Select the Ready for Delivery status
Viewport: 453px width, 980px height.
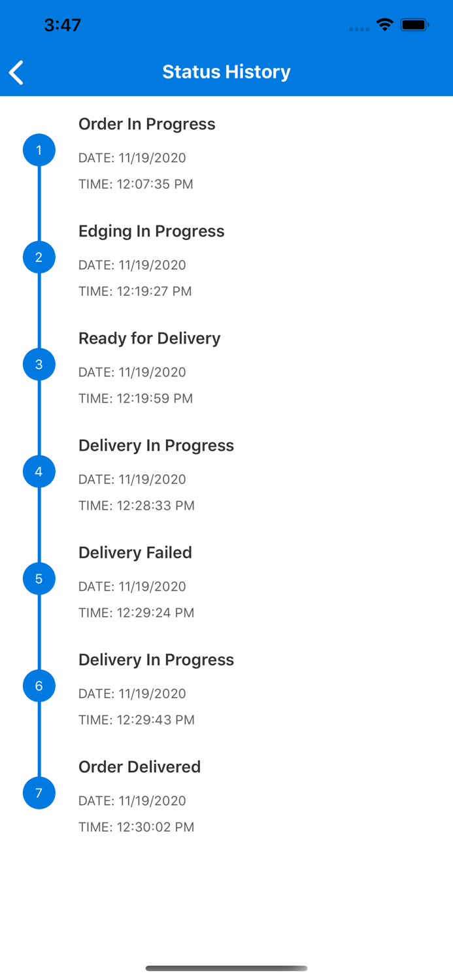coord(149,338)
